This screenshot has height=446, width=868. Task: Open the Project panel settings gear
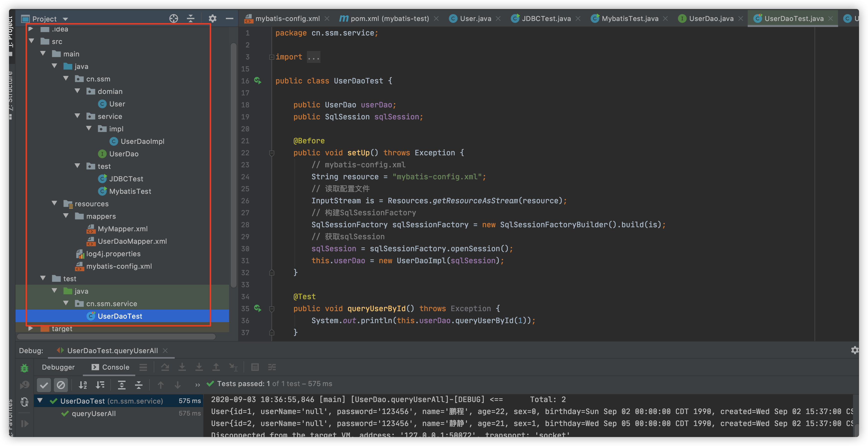212,18
